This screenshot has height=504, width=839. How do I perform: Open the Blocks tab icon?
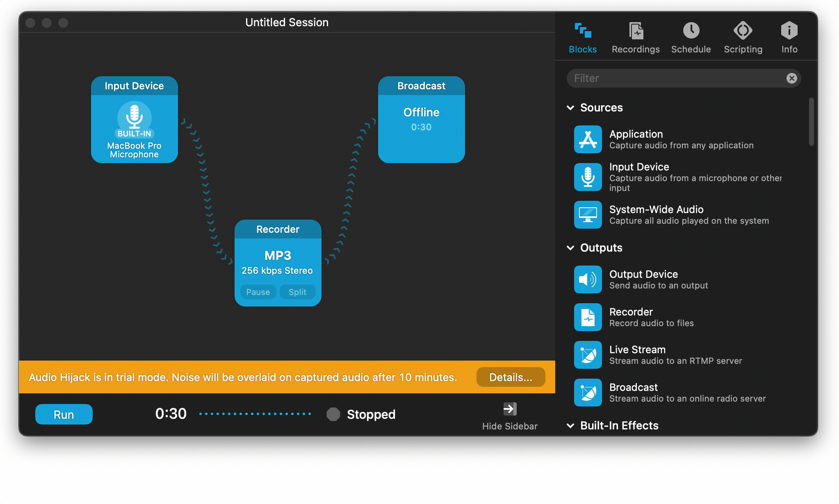[x=583, y=31]
